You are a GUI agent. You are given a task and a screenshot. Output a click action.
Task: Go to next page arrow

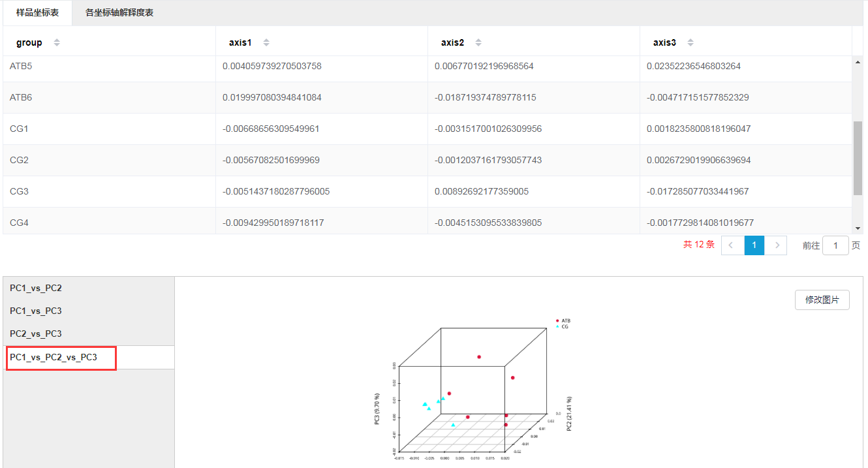click(x=777, y=245)
